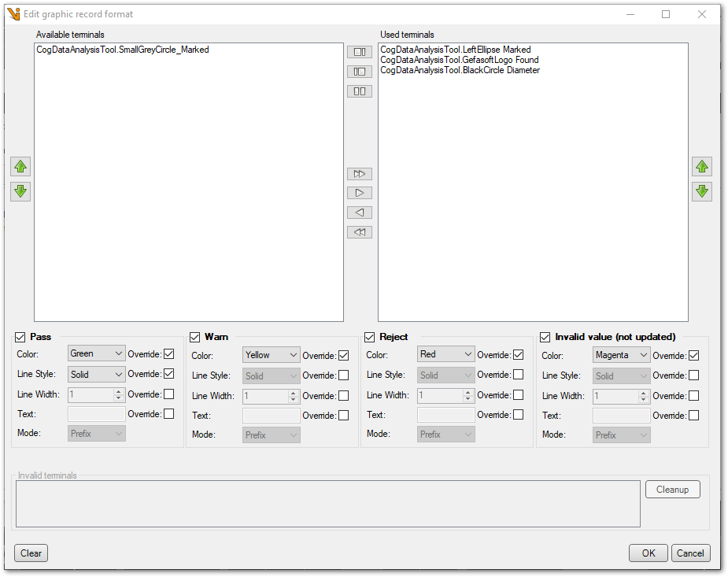Screen dimensions: 728x577
Task: Open the Pass Mode Prefix dropdown
Action: [97, 434]
